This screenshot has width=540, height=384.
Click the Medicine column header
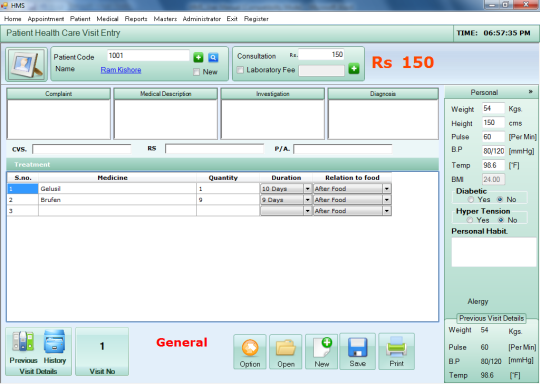(x=117, y=178)
